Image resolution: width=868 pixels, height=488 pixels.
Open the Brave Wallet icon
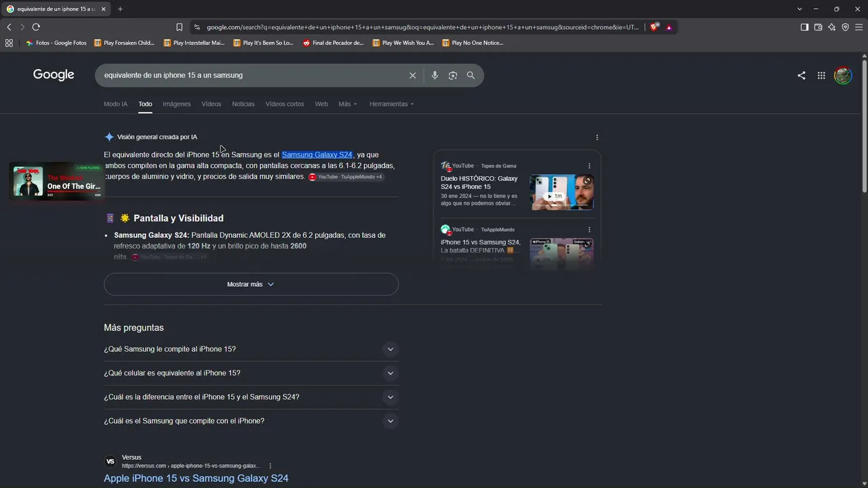[818, 27]
